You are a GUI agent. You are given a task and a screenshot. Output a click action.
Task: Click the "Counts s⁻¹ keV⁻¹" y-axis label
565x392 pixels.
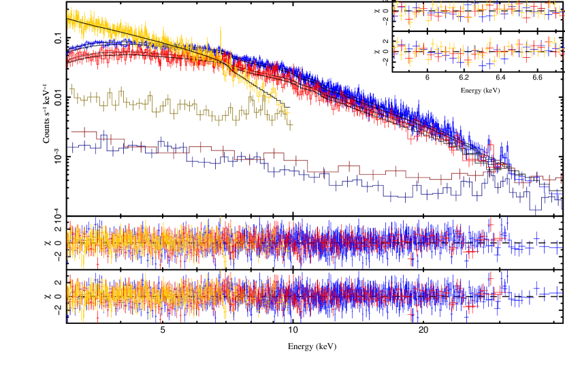coord(46,114)
